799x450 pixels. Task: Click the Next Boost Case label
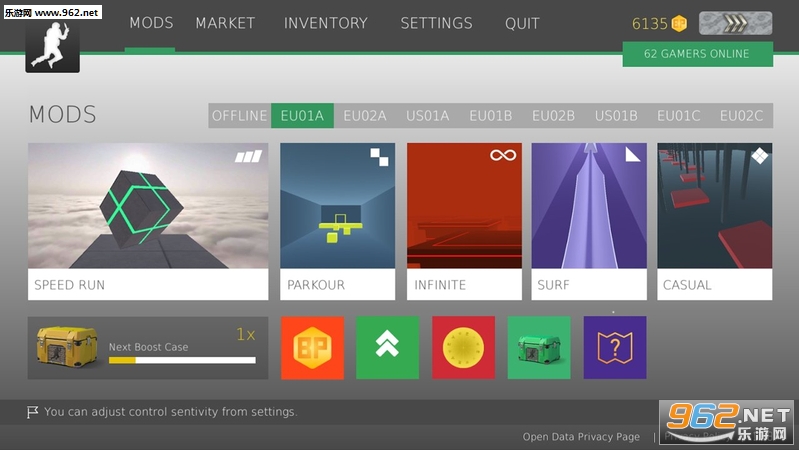click(x=148, y=347)
